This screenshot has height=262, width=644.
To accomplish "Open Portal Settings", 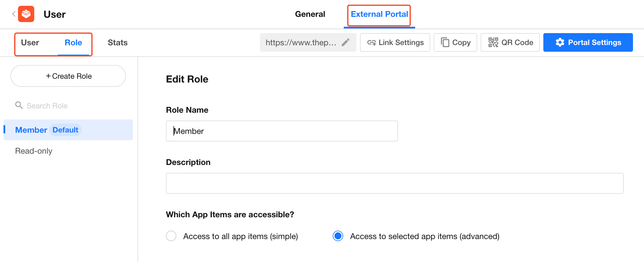I will pyautogui.click(x=588, y=42).
